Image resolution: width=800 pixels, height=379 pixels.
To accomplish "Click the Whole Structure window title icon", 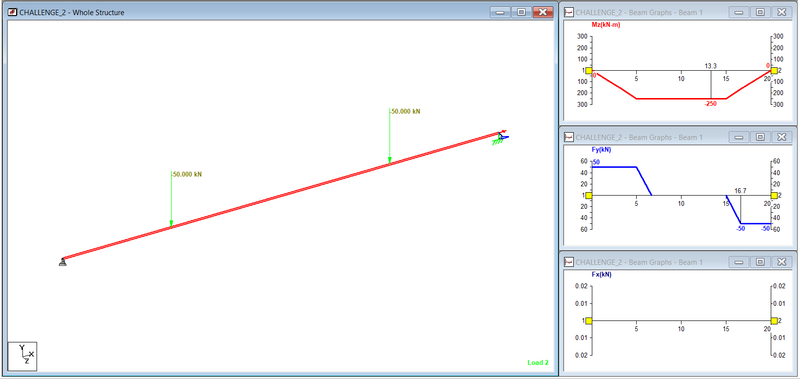I will [x=13, y=12].
